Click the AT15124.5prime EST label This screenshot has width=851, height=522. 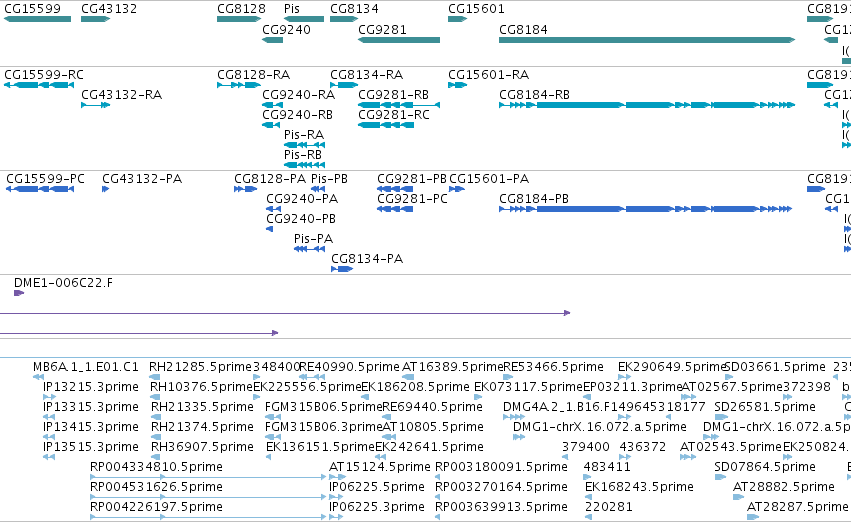coord(379,467)
